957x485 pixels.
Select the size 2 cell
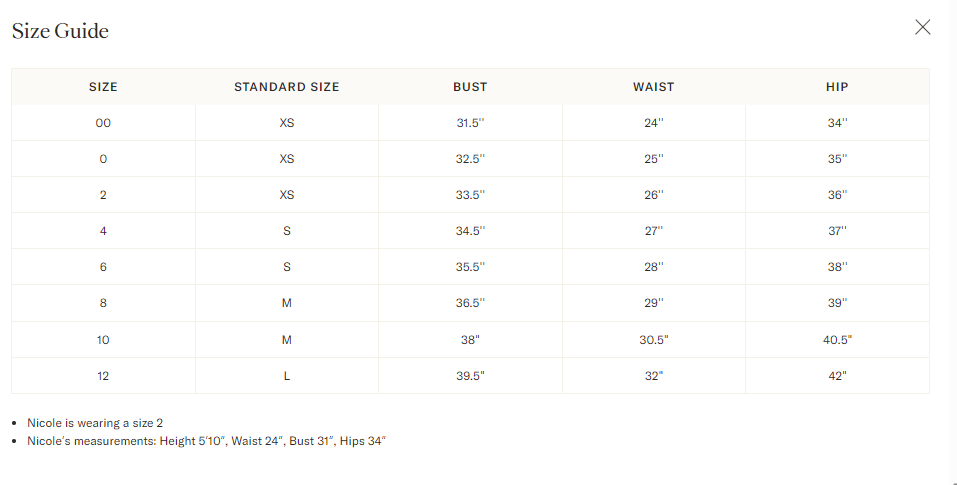point(103,195)
